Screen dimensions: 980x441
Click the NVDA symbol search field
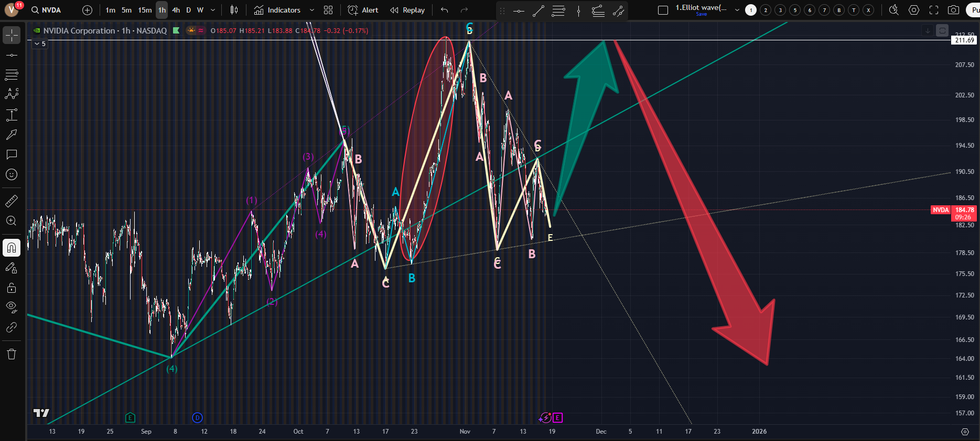[51, 10]
